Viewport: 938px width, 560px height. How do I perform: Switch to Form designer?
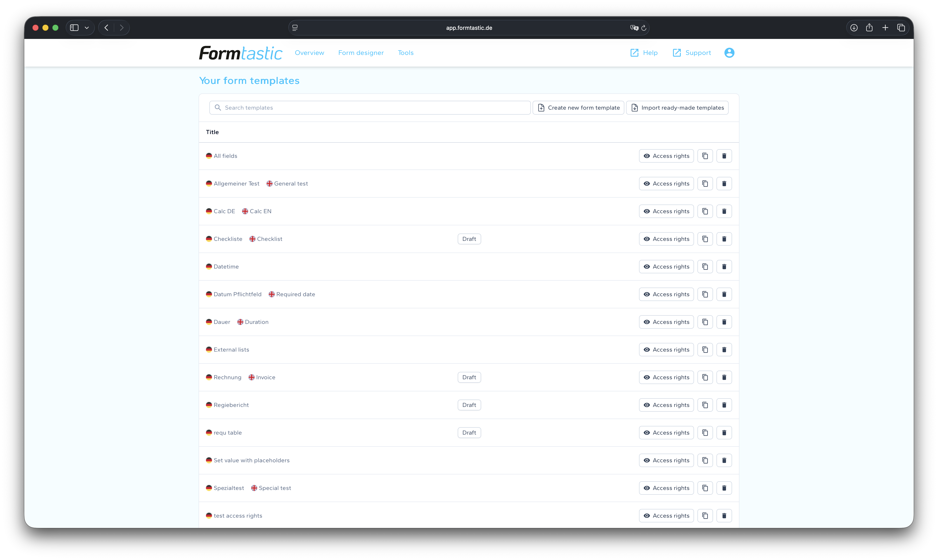click(x=360, y=53)
